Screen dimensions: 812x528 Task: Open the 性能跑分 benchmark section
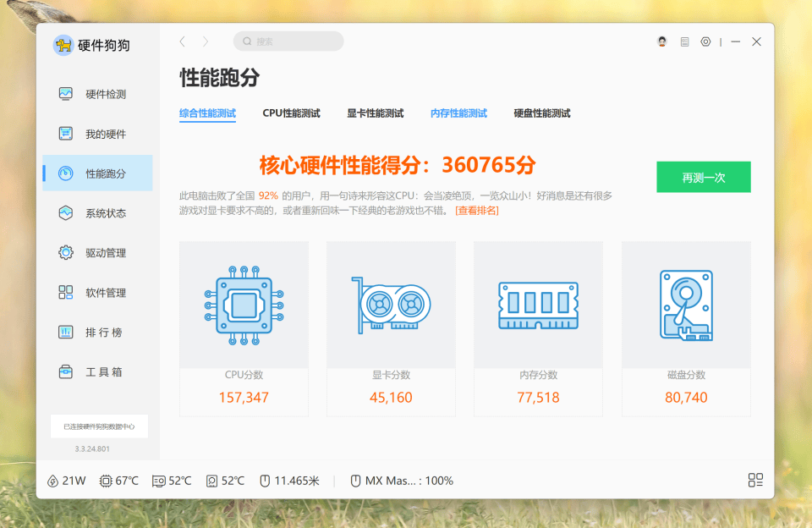(x=96, y=173)
